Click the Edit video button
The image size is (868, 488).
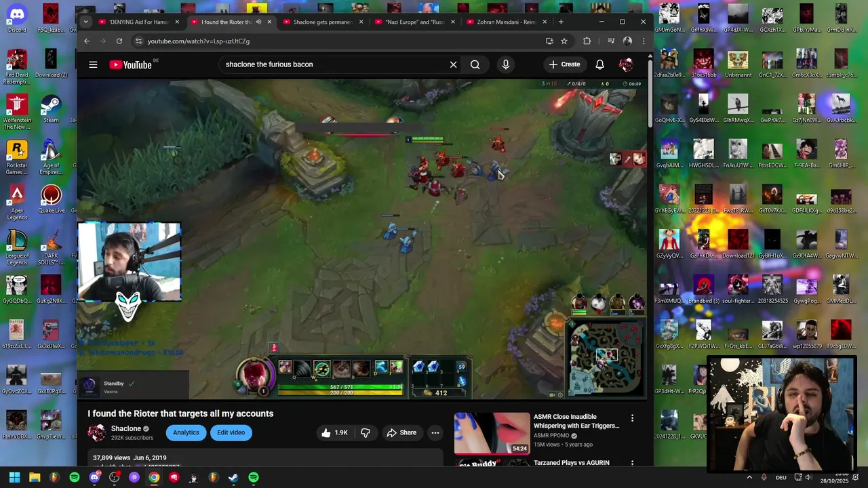[231, 432]
